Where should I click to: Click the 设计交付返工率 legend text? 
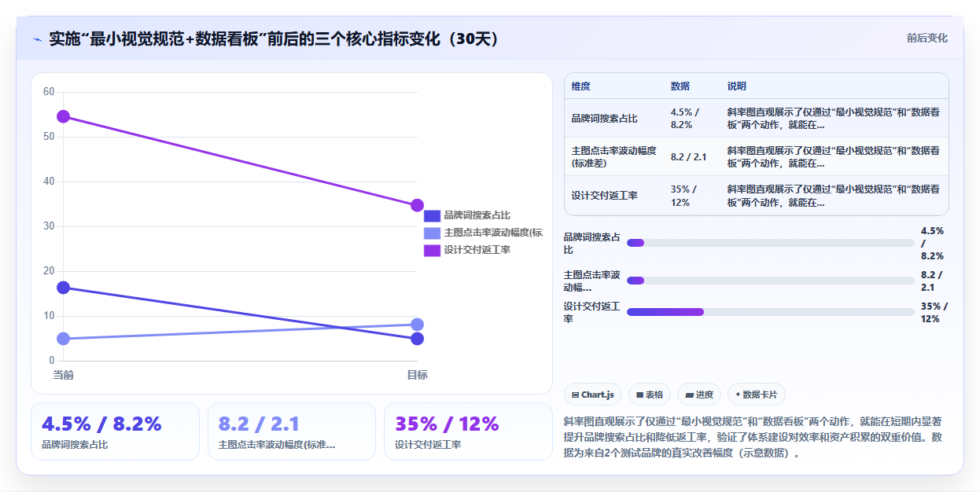[x=477, y=250]
